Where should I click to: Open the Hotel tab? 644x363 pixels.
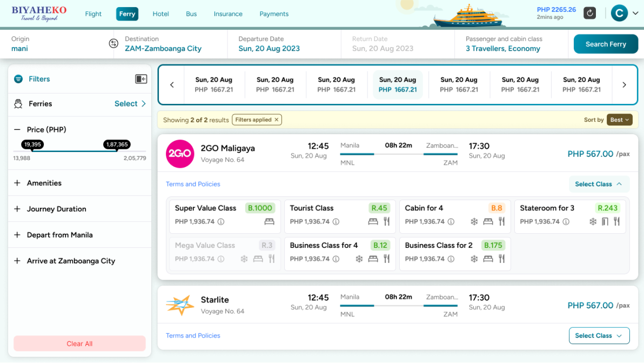[x=160, y=14]
